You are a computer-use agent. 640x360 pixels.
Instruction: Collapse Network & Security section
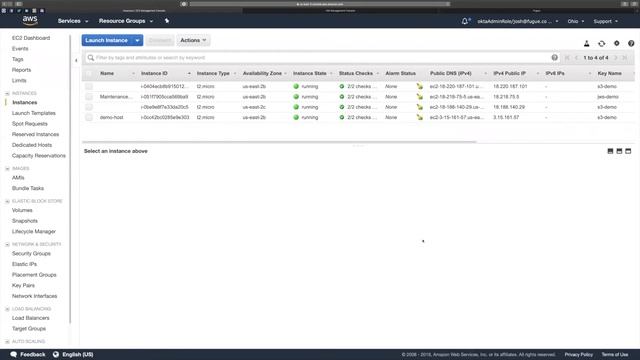coord(7,244)
